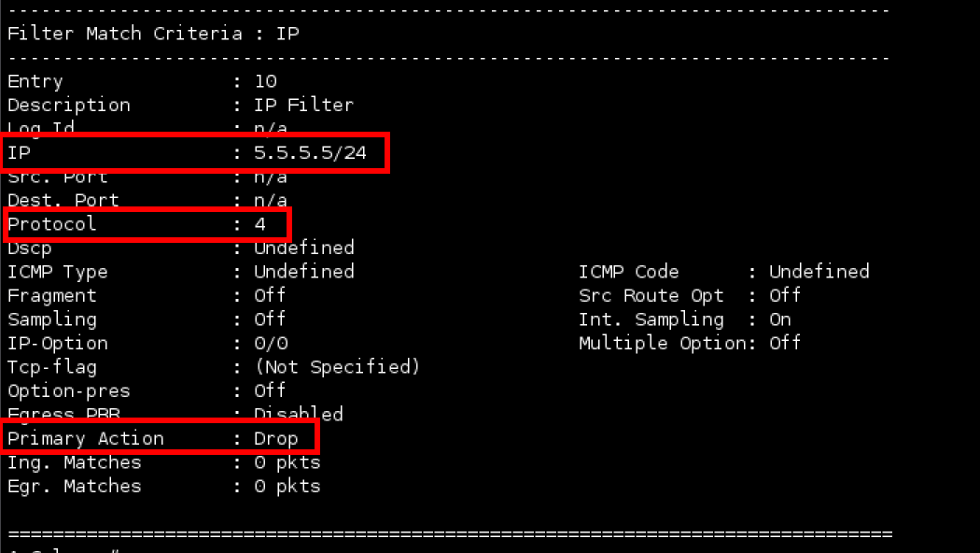This screenshot has width=980, height=553.
Task: Click the Src. Port n/a value
Action: click(x=271, y=177)
